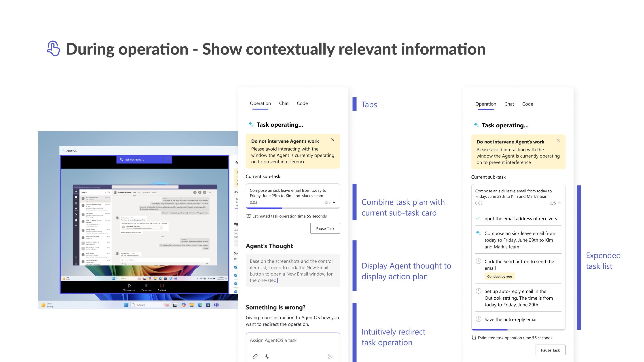This screenshot has height=362, width=644.
Task: Open the Feed dropdown in Teams
Action: (84, 193)
